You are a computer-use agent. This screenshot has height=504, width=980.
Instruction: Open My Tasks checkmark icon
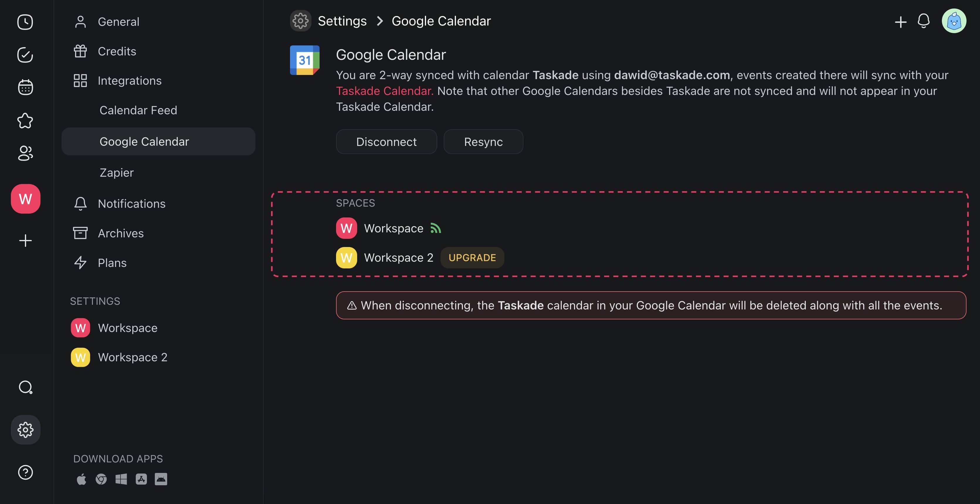(x=25, y=55)
